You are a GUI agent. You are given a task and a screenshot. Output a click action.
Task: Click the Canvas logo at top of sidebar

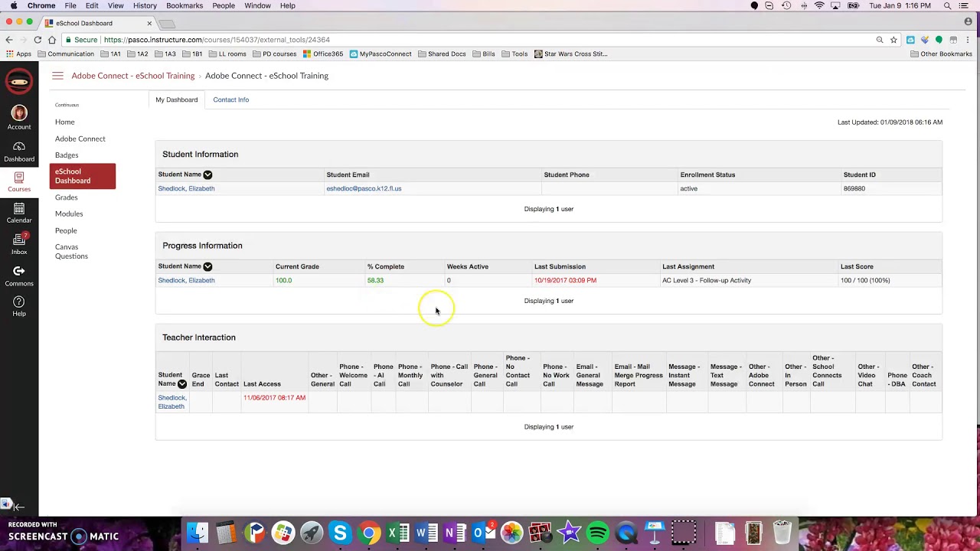19,81
